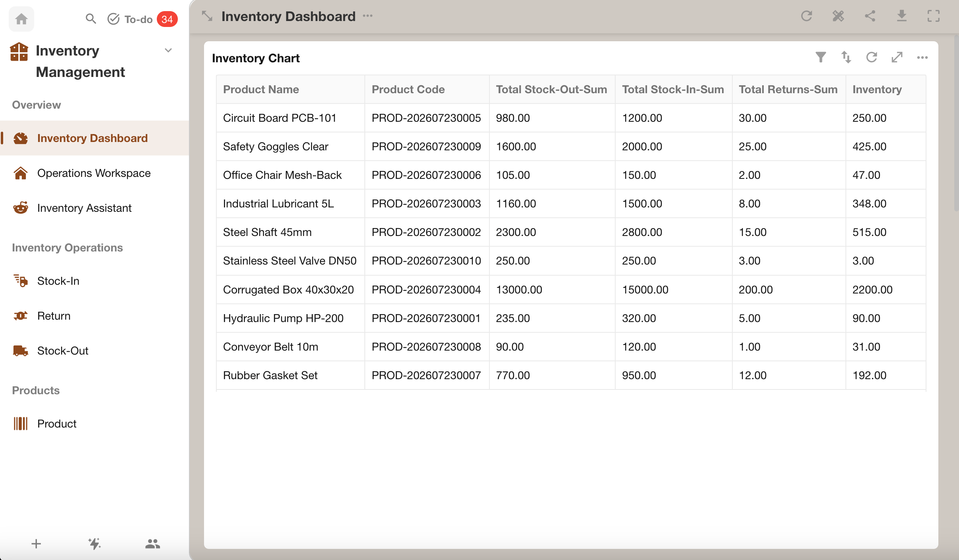
Task: Click the Inventory Dashboard page title
Action: [x=289, y=16]
